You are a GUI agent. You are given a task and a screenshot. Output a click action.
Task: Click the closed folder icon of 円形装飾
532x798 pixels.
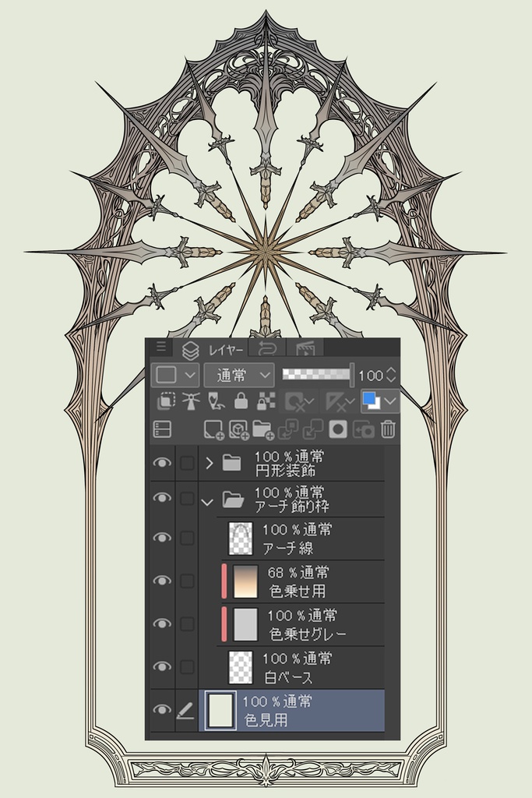(x=231, y=463)
